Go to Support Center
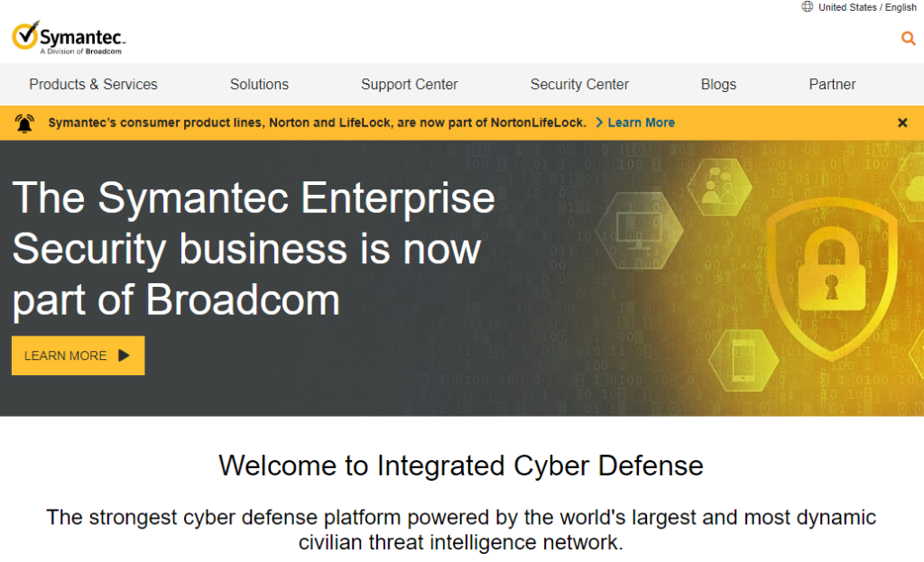Viewport: 924px width, 562px height. pos(409,85)
